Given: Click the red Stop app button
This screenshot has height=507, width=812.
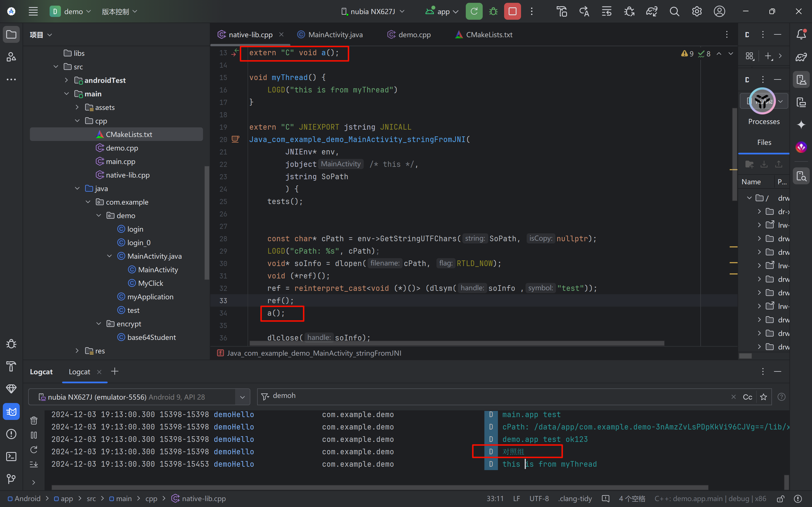Looking at the screenshot, I should pyautogui.click(x=512, y=11).
